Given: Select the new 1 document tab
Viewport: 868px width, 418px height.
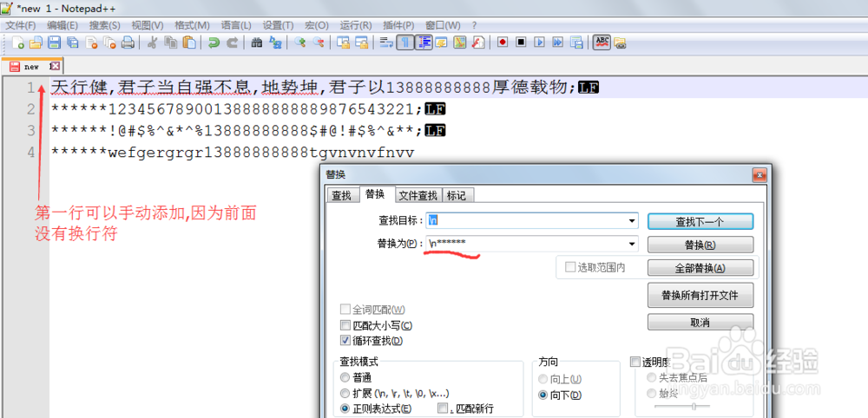Looking at the screenshot, I should click(x=31, y=67).
